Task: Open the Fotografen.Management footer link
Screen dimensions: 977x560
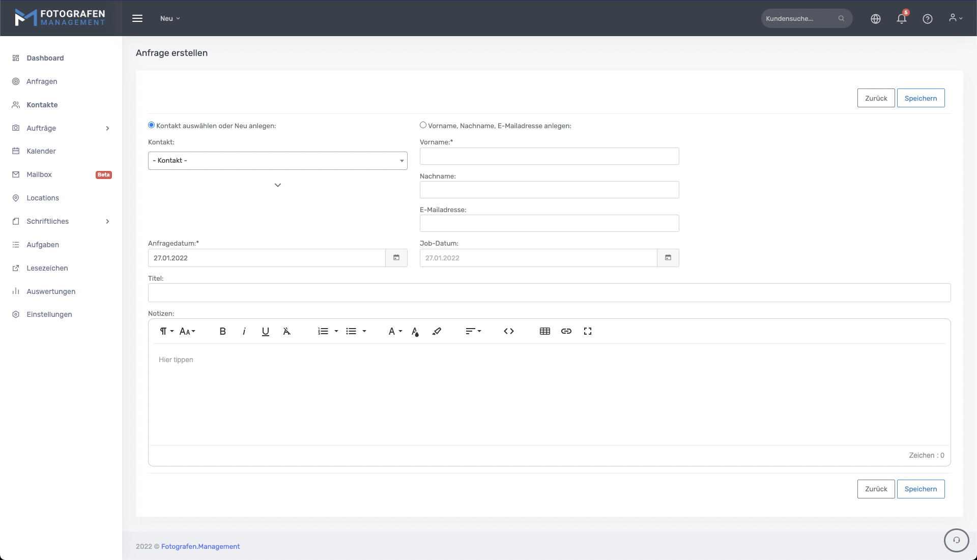Action: coord(200,546)
